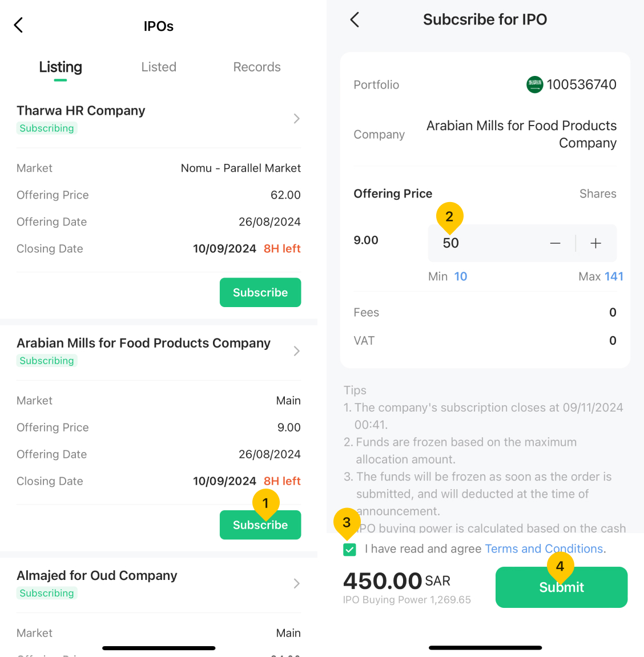Select the Listing tab
This screenshot has height=657, width=644.
point(61,67)
